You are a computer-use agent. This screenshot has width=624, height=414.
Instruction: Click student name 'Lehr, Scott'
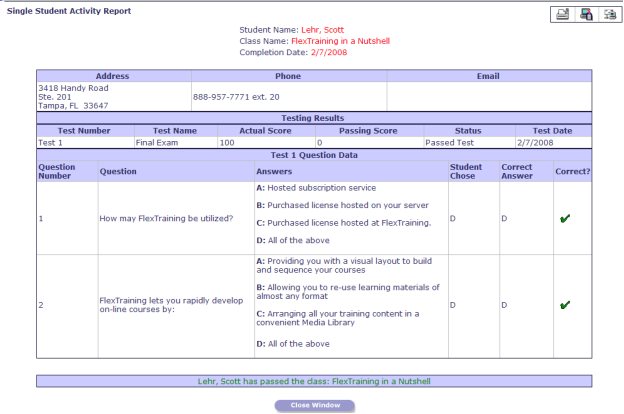point(322,30)
